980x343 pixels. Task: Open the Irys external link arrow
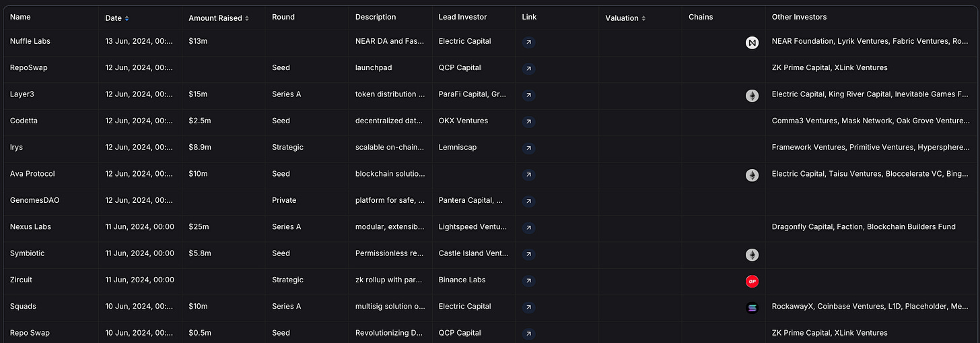[529, 148]
